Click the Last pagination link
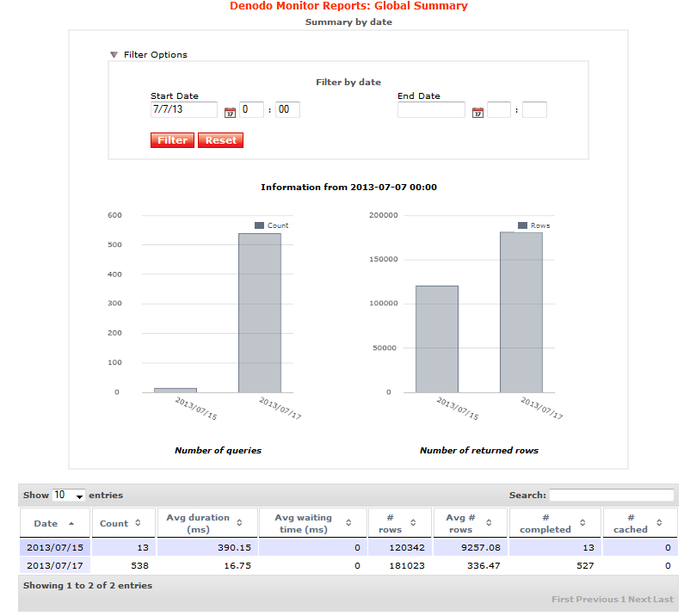Viewport: 696px width, 616px height. [x=663, y=599]
